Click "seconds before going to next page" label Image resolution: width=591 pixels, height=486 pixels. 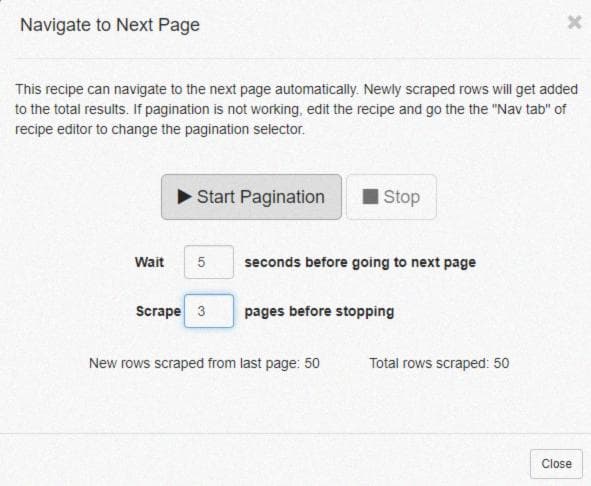click(x=360, y=262)
